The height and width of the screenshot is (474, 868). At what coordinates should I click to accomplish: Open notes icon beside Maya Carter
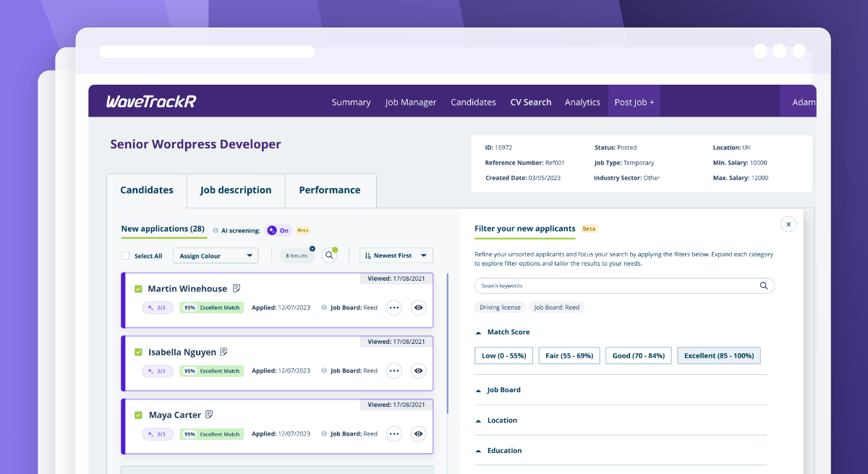pos(209,415)
